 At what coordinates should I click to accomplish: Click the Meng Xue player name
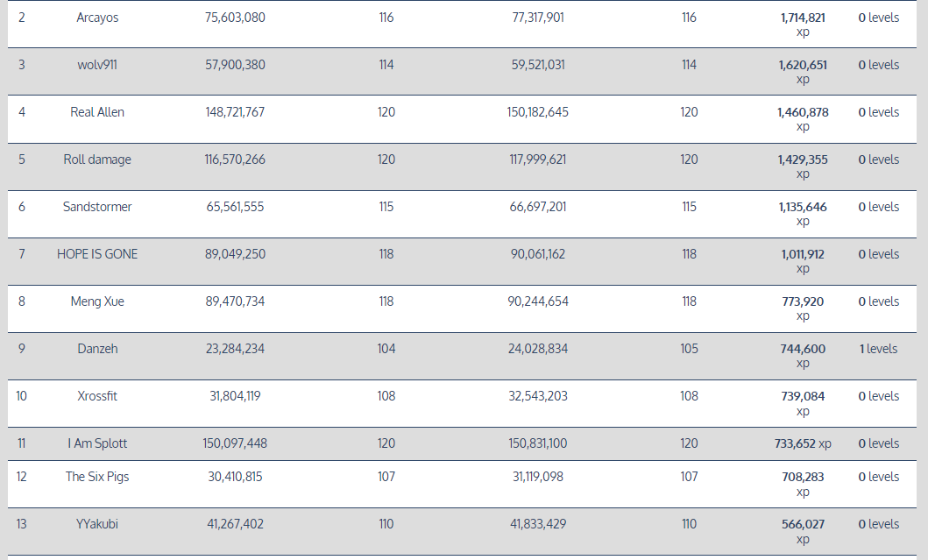point(97,301)
